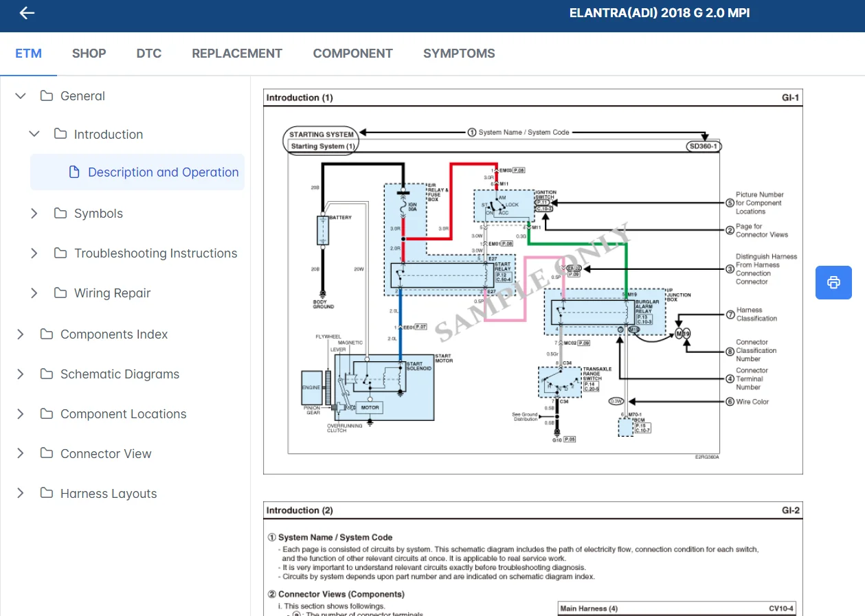Click the Component Locations folder icon

click(47, 414)
